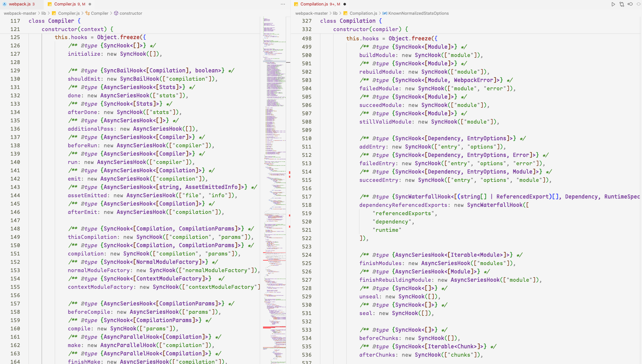Open changes with the compare icon
This screenshot has width=642, height=364.
coord(622,4)
